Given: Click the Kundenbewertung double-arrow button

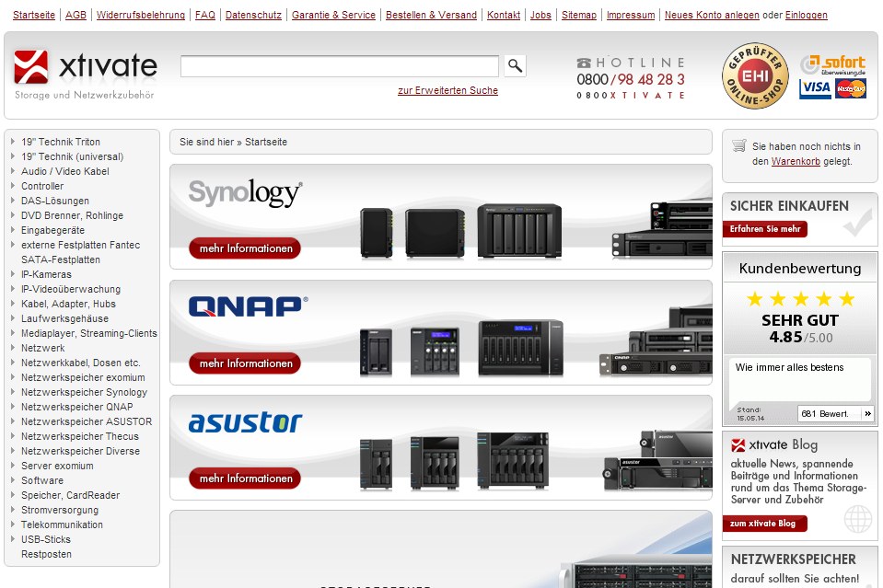Looking at the screenshot, I should (867, 413).
